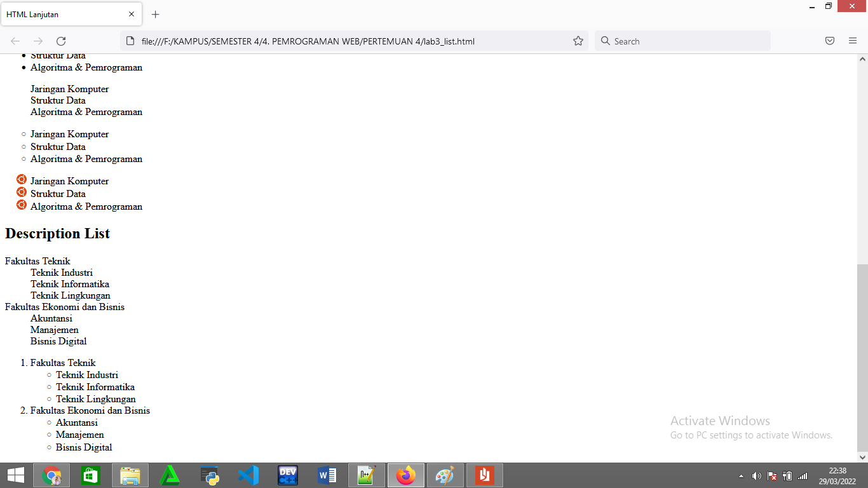The width and height of the screenshot is (868, 488).
Task: Open a new browser tab
Action: pyautogui.click(x=155, y=14)
